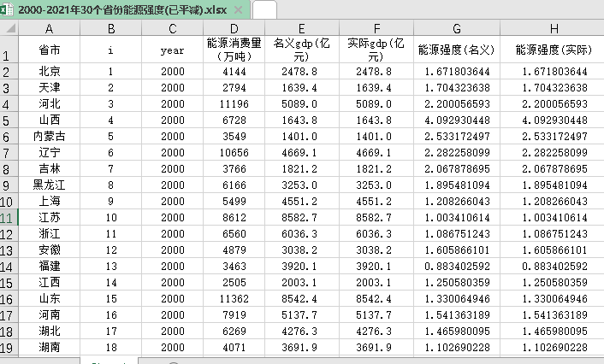Select row 11 header
604x364 pixels.
[x=9, y=218]
